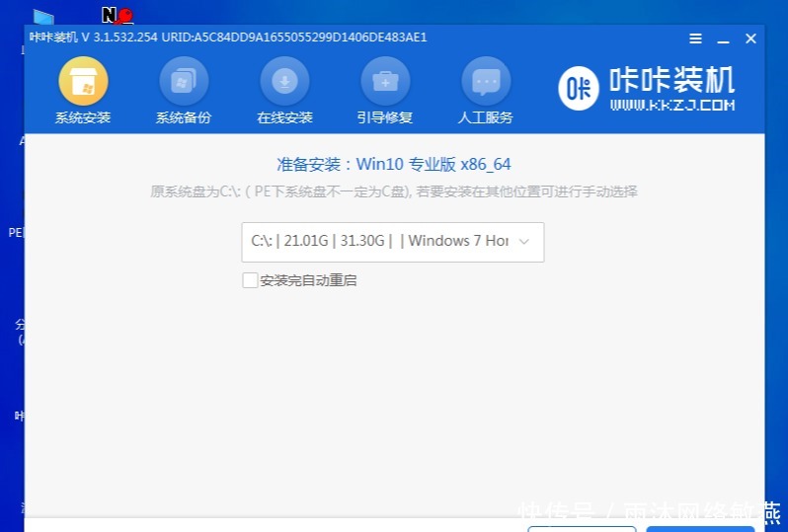Viewport: 788px width, 532px height.
Task: Select the 系统安装 tab label
Action: click(x=83, y=117)
